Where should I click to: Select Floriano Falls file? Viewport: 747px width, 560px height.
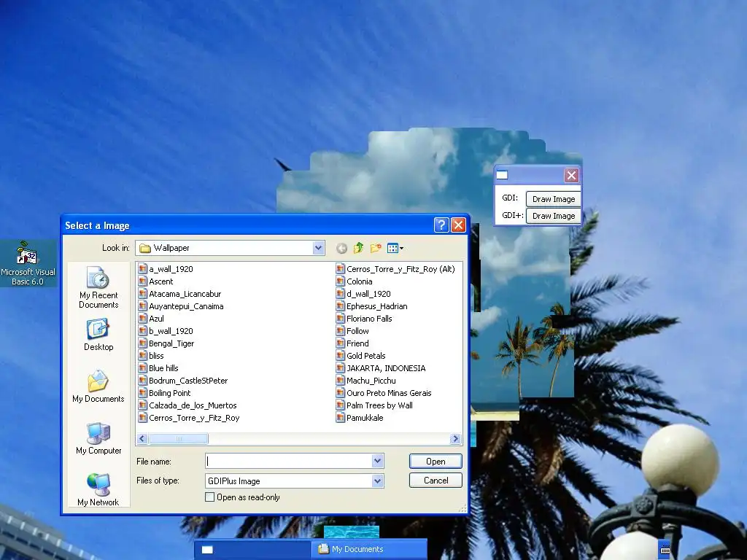click(364, 319)
